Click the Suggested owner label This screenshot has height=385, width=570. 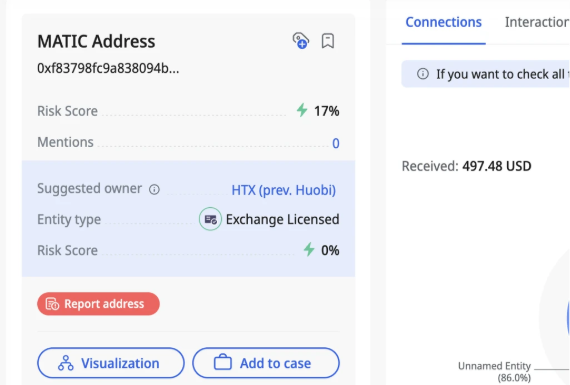[x=89, y=188]
